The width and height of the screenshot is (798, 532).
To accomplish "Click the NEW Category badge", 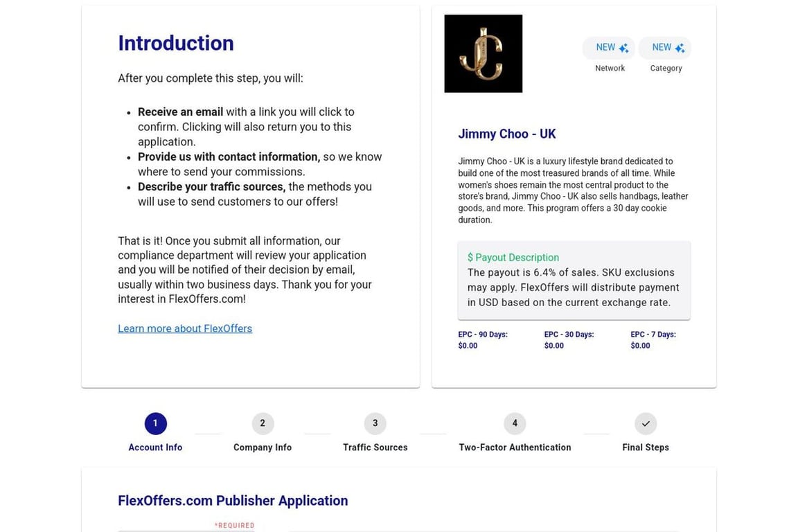I will (x=665, y=48).
